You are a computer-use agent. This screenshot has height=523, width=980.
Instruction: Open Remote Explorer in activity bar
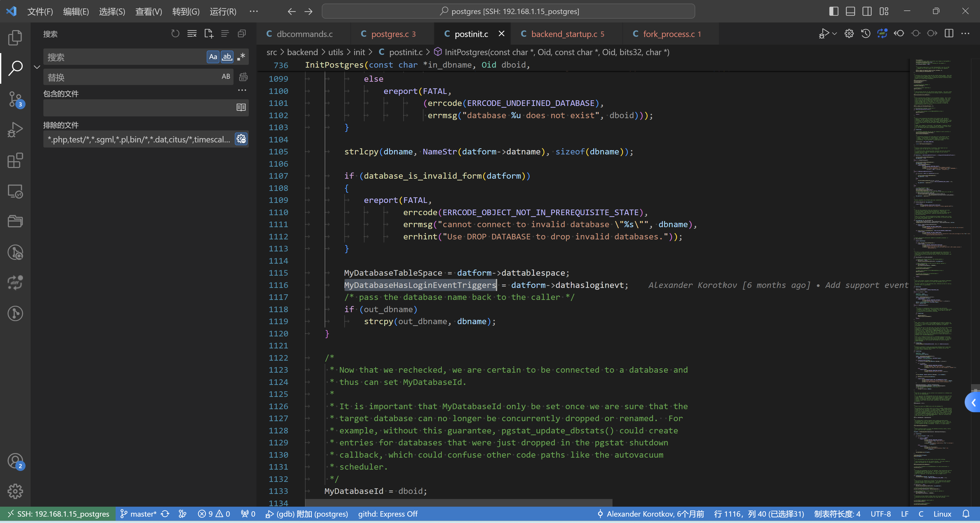click(x=15, y=191)
